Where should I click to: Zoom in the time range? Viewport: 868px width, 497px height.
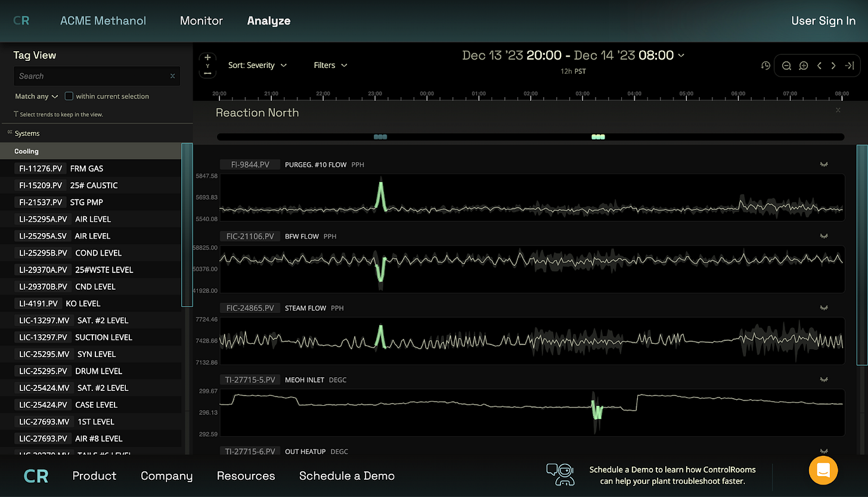tap(803, 66)
